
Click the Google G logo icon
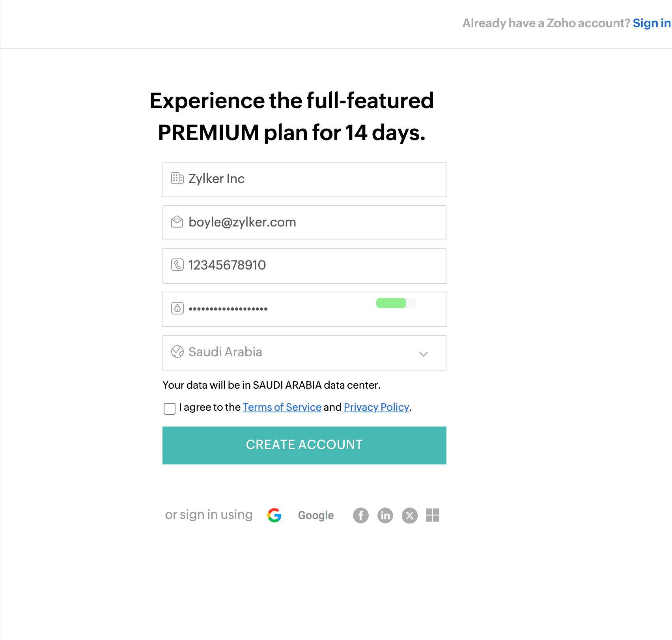click(x=274, y=515)
